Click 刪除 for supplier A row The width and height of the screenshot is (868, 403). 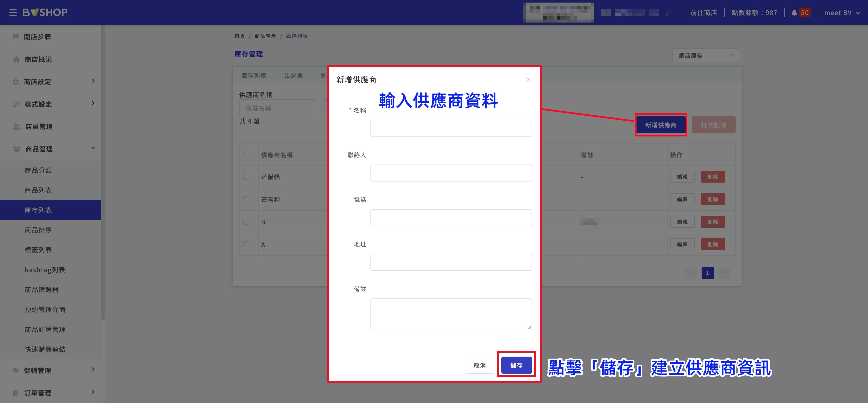[x=713, y=245]
